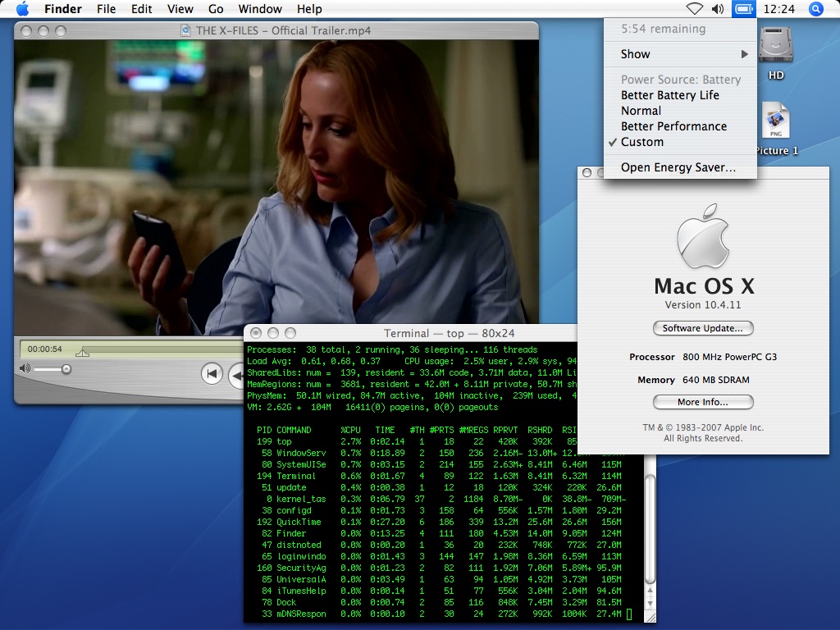Open the Finder menu
The height and width of the screenshot is (630, 840).
click(x=62, y=8)
